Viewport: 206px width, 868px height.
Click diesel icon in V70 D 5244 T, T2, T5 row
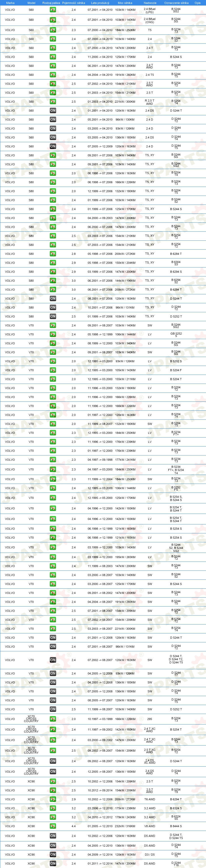tap(53, 660)
